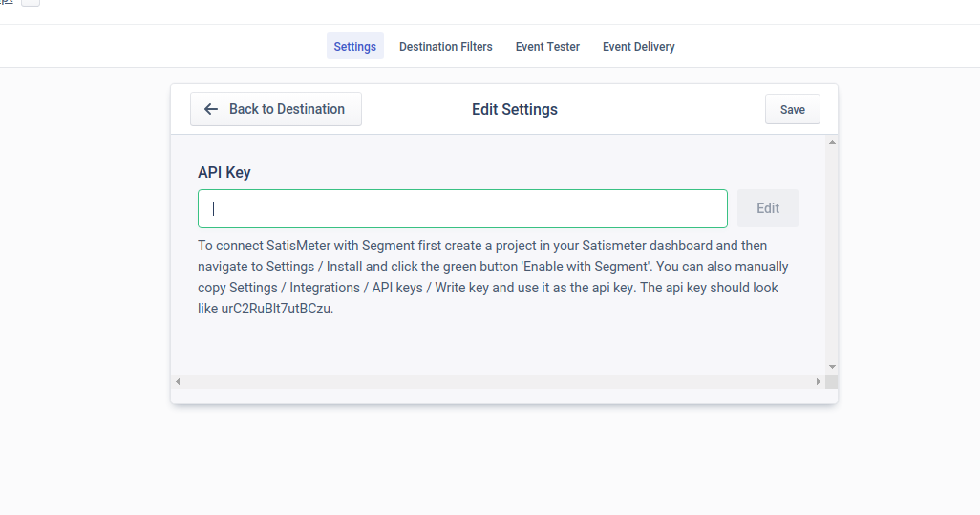This screenshot has height=515, width=980.
Task: Click the API Key label
Action: [x=224, y=173]
